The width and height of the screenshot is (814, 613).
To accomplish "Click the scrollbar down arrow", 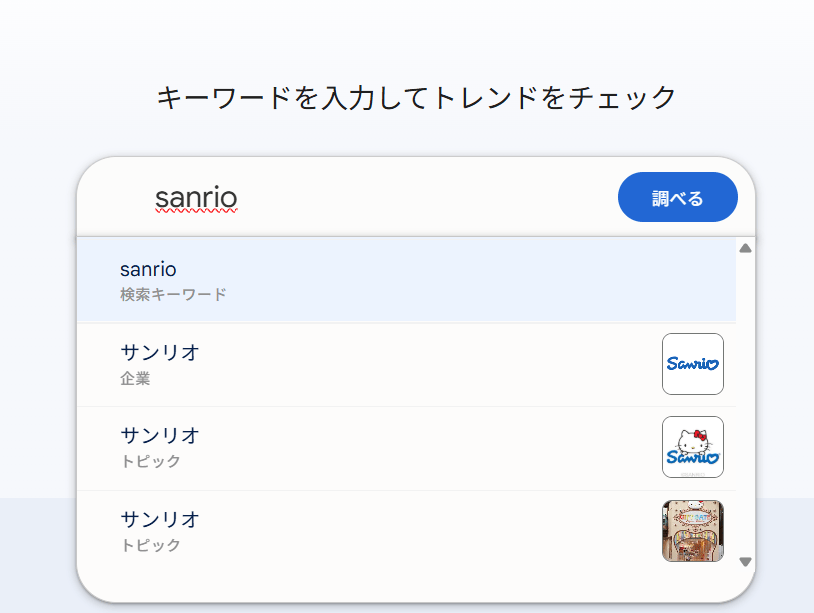I will click(x=744, y=561).
